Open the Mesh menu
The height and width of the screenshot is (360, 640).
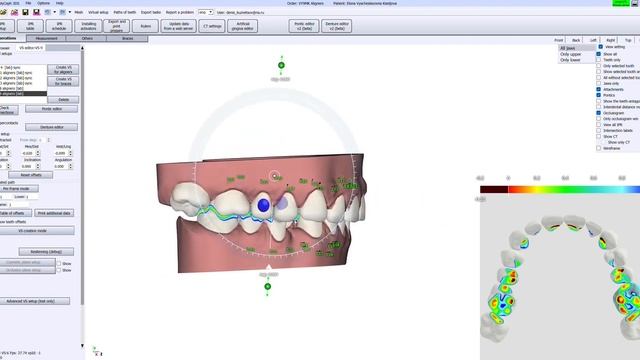click(79, 12)
